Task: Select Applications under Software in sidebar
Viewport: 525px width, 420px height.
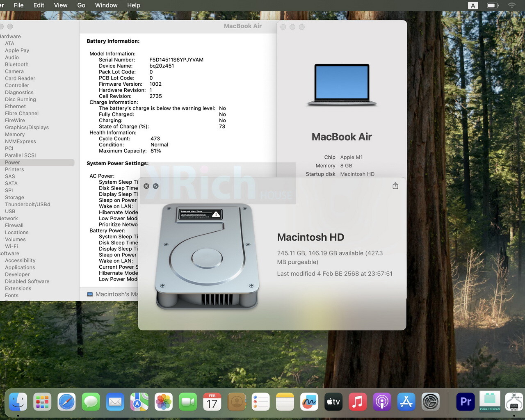Action: [x=20, y=267]
